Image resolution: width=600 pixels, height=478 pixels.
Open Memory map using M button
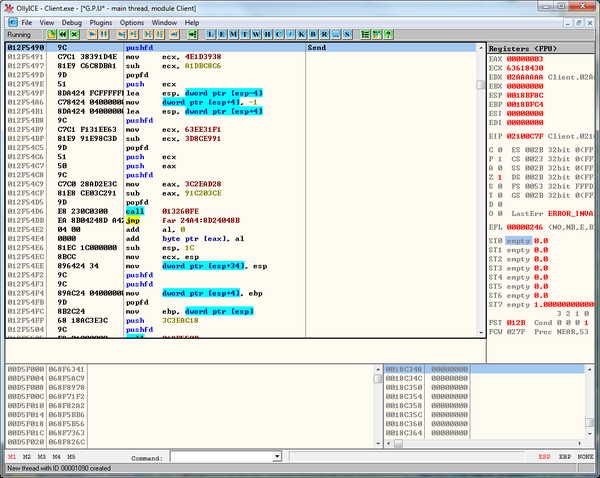pos(234,33)
